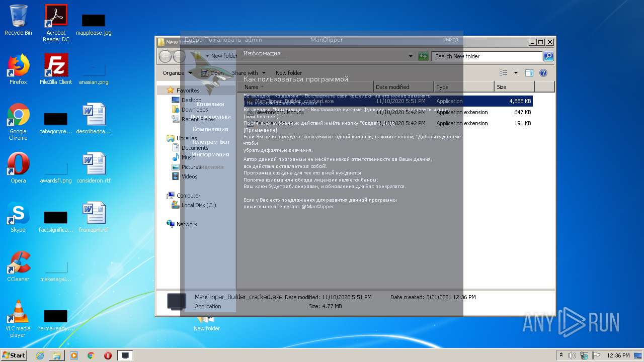
Task: Open the view options dropdown arrow
Action: tap(516, 73)
